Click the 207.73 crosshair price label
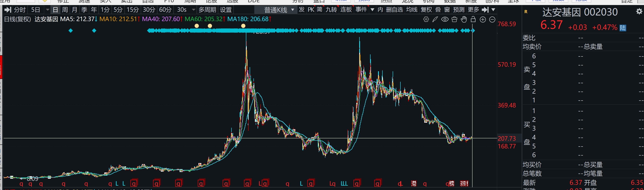This screenshot has width=644, height=190. [506, 138]
